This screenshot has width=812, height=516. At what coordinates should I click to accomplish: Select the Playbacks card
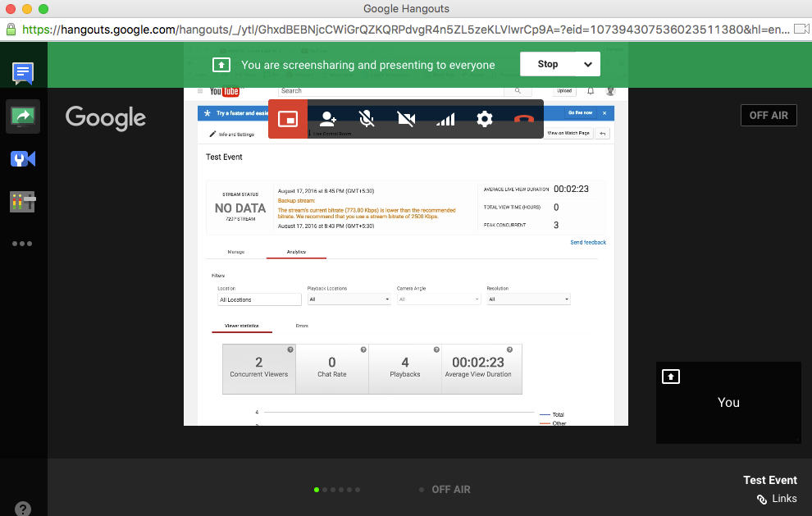click(x=405, y=369)
